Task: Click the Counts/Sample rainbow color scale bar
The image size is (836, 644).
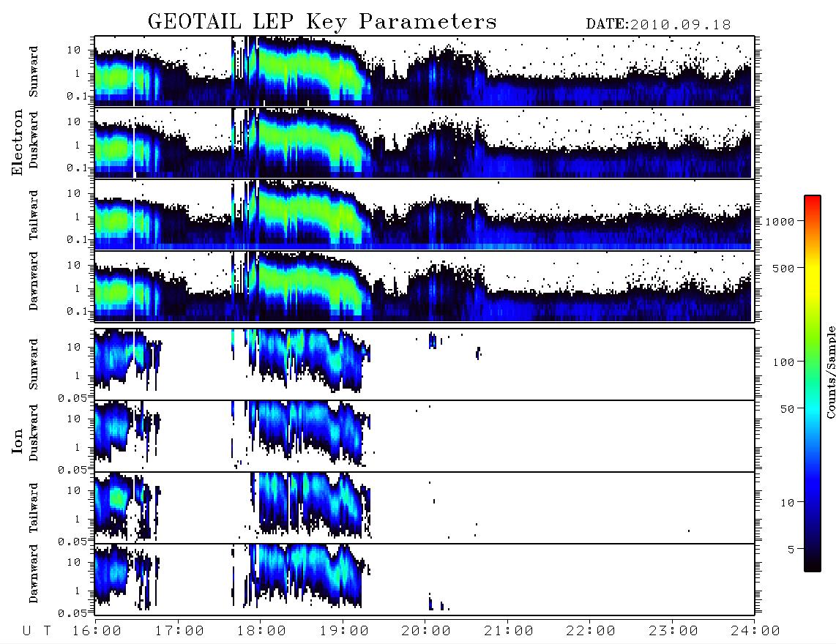Action: click(812, 383)
